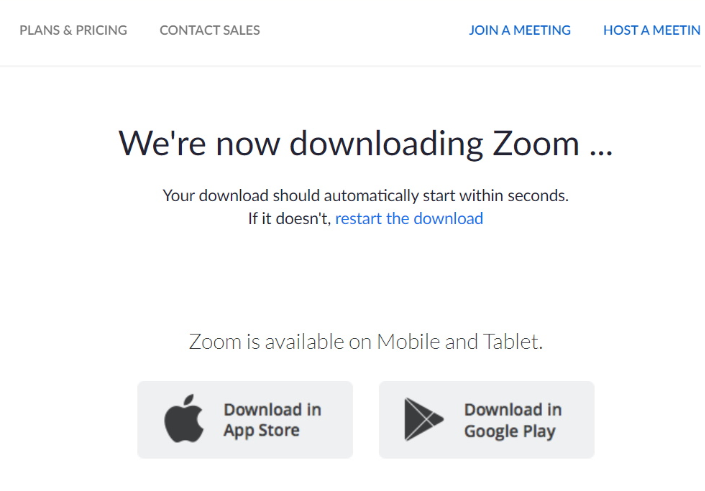Open the Contact Sales menu item

[210, 30]
